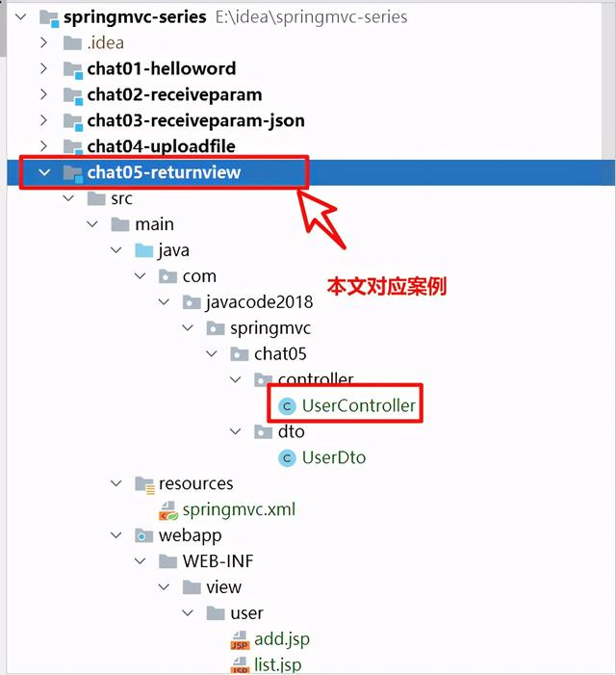Click the UserController class icon
This screenshot has width=616, height=675.
click(x=287, y=406)
